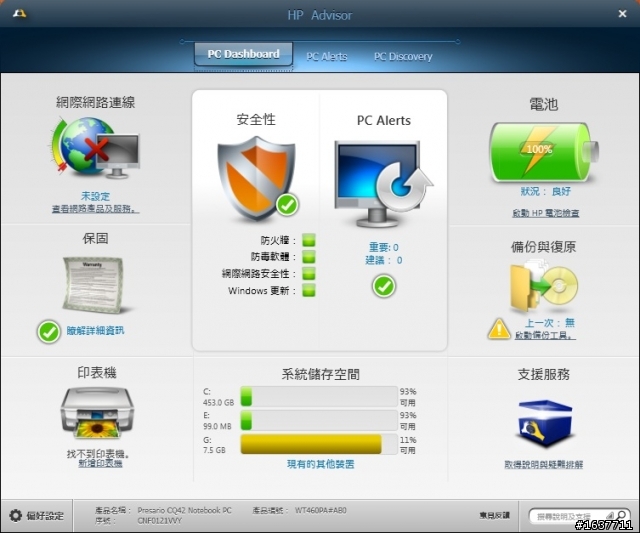The height and width of the screenshot is (533, 640).
Task: Click the search magnifier icon
Action: [621, 516]
